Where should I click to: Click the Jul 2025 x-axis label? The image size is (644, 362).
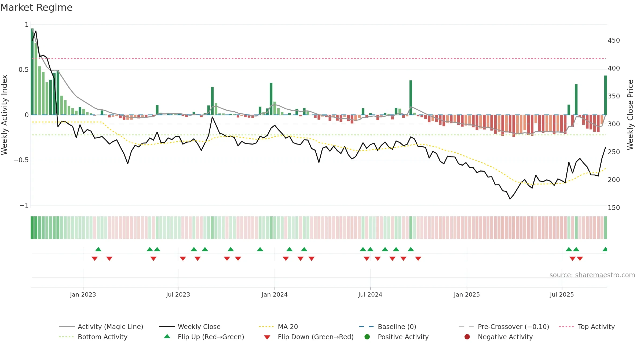(x=562, y=294)
